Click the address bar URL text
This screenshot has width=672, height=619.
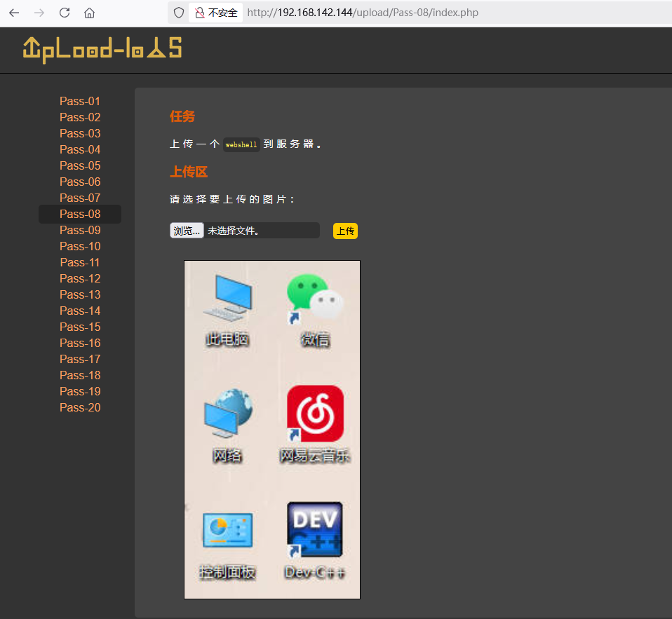coord(363,13)
